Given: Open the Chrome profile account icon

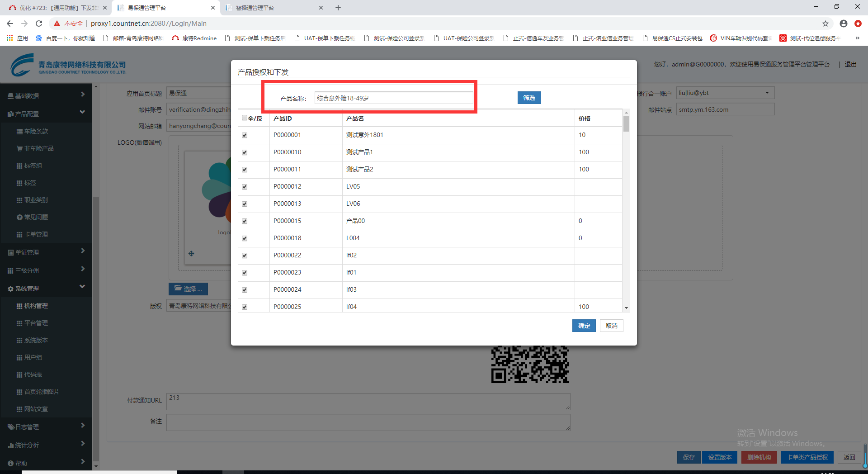Looking at the screenshot, I should pyautogui.click(x=844, y=24).
